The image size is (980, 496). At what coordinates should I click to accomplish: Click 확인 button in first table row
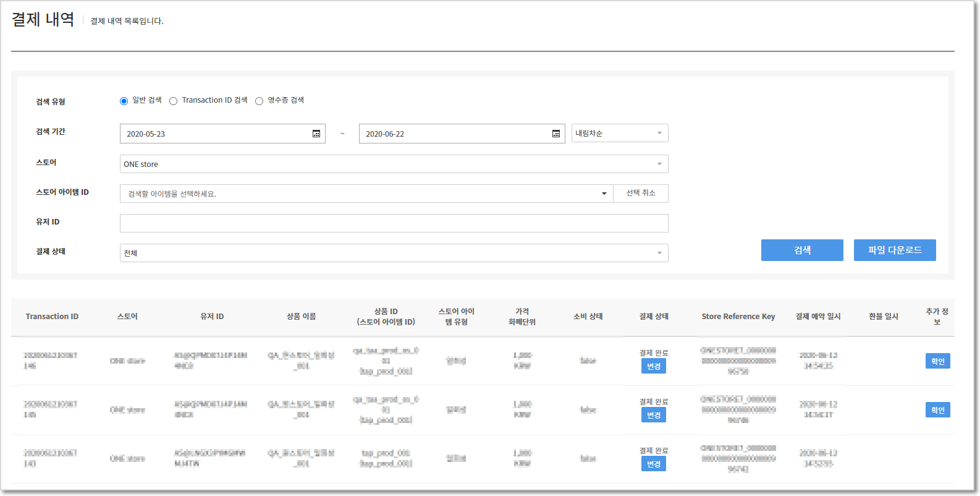(938, 361)
